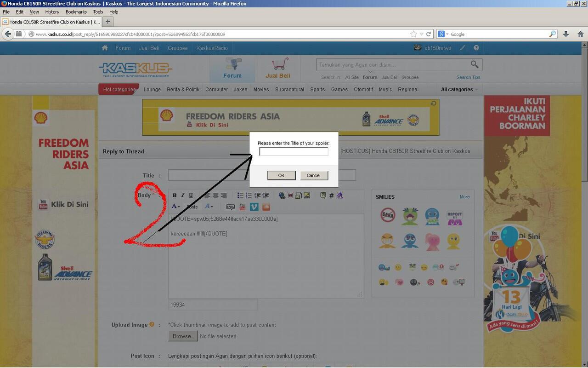Insert a hyperlink with the globe icon
This screenshot has width=588, height=368.
[282, 195]
